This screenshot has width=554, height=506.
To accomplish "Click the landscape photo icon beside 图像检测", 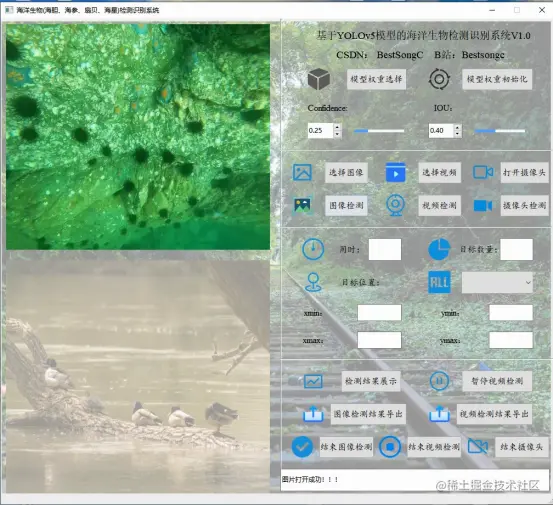I will coord(302,205).
